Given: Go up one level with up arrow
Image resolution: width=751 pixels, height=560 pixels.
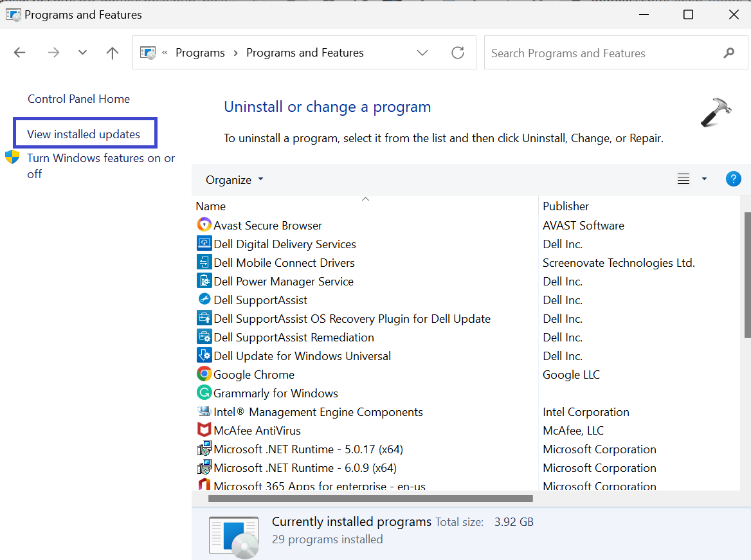Looking at the screenshot, I should click(x=113, y=53).
